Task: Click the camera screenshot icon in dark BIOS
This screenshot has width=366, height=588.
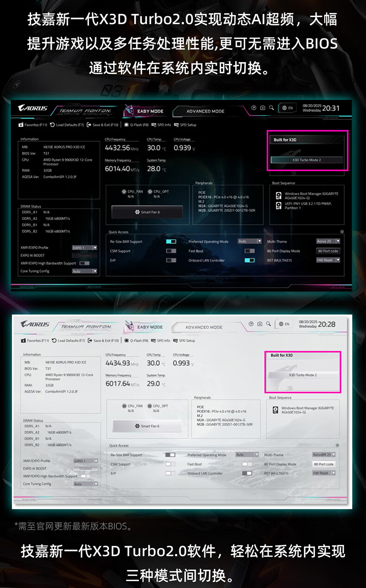Action: tap(262, 108)
